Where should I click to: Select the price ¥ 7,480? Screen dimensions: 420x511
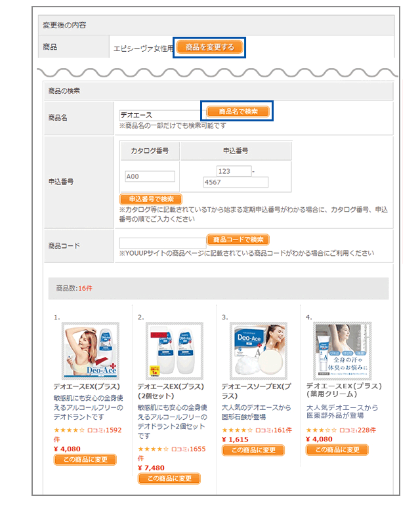pos(151,468)
